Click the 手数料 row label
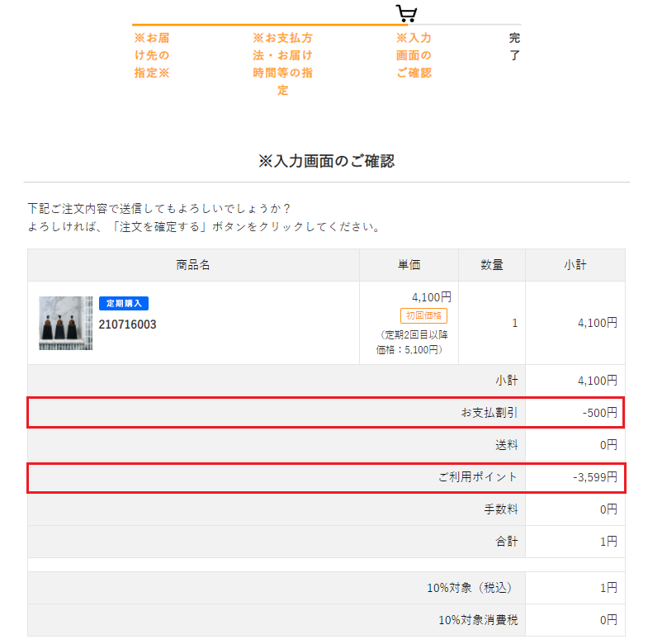 click(501, 509)
